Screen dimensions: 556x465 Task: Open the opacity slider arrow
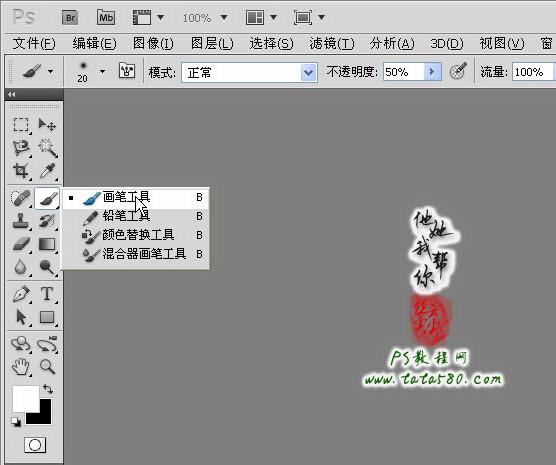[x=433, y=72]
